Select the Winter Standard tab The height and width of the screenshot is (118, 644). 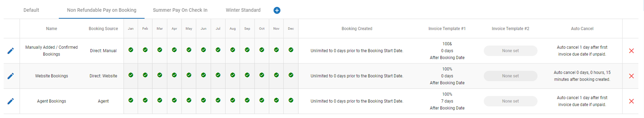click(243, 10)
